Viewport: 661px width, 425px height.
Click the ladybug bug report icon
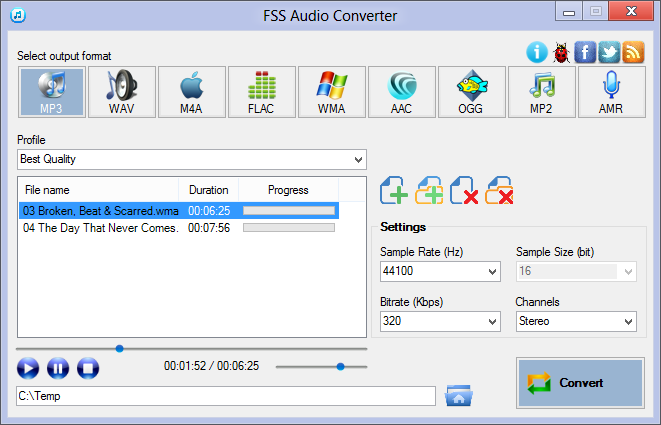point(561,51)
